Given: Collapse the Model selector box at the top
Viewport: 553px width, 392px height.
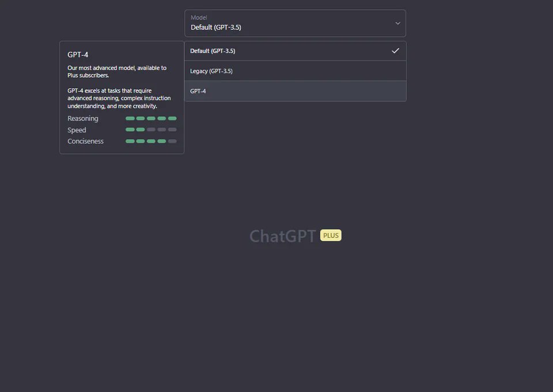Looking at the screenshot, I should 294,24.
